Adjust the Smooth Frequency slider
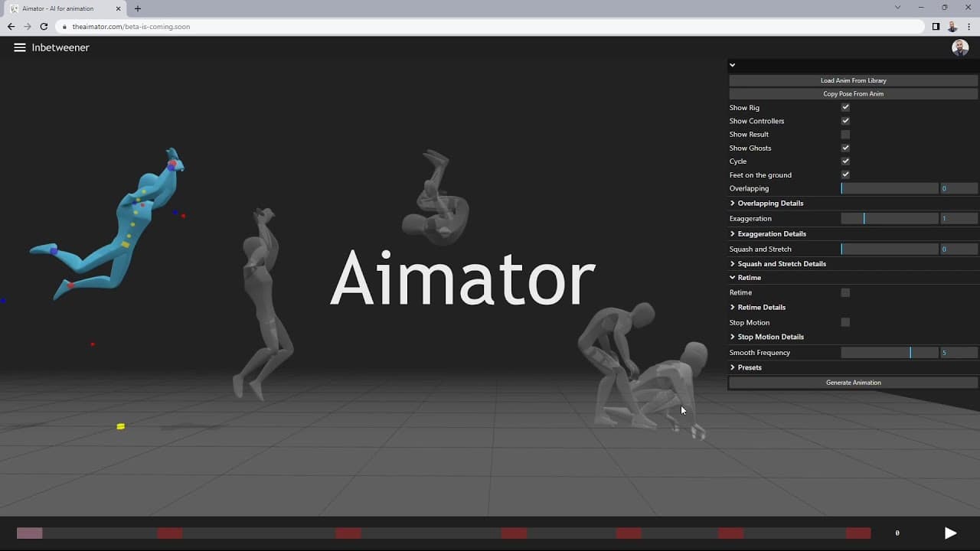Image resolution: width=980 pixels, height=551 pixels. [889, 353]
